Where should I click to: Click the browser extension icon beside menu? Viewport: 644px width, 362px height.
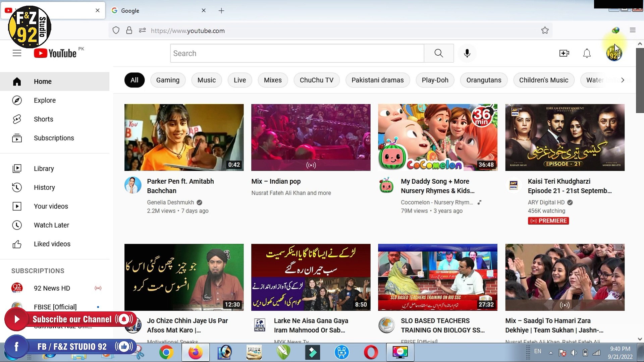point(615,30)
